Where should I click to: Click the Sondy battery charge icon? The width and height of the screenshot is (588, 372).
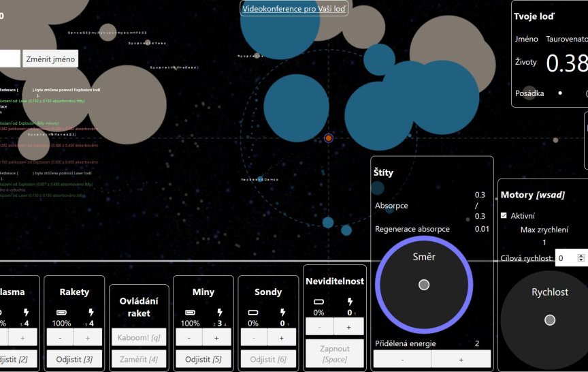252,313
